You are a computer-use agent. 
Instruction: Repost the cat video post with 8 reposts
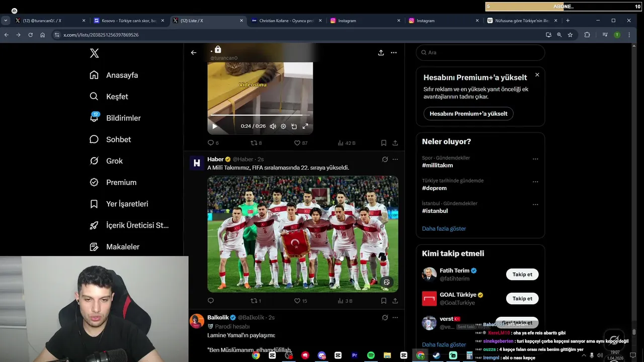[256, 143]
